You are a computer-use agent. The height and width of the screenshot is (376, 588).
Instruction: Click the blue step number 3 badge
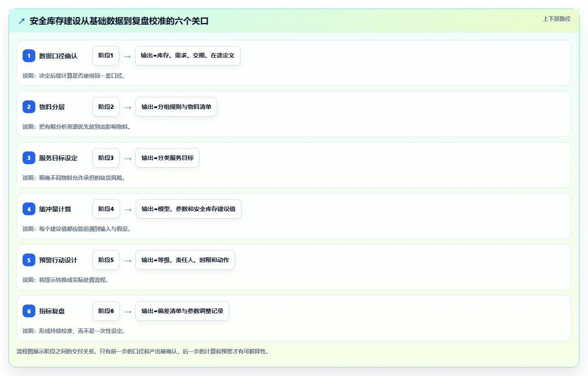29,158
